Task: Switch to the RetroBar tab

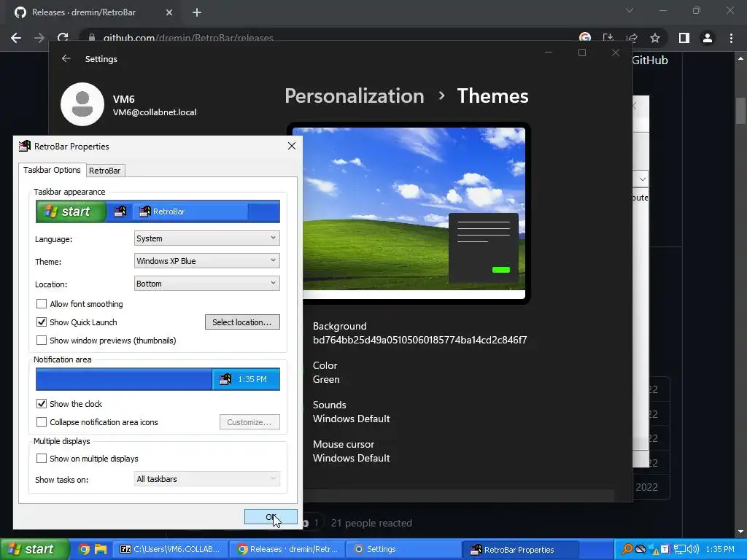Action: click(104, 171)
